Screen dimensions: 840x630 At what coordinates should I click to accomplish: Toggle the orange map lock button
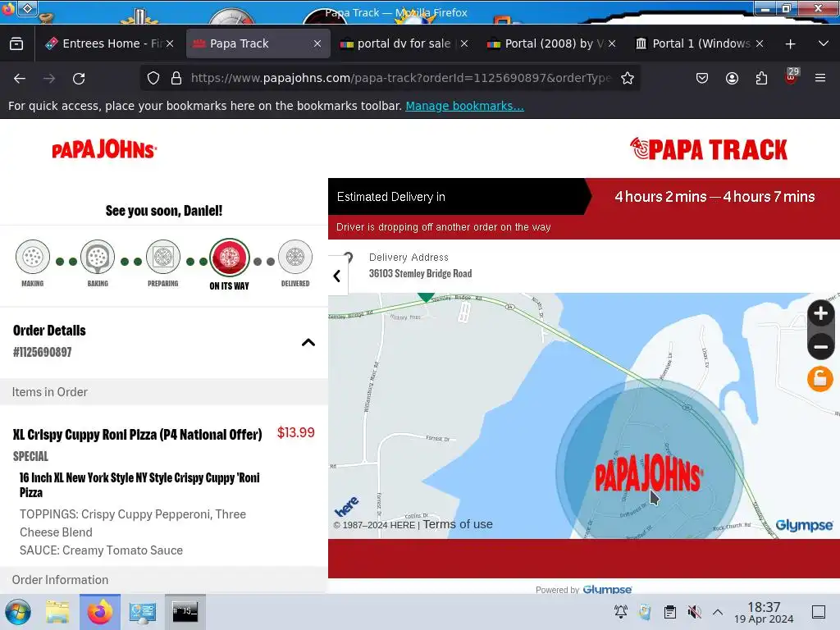click(x=820, y=379)
